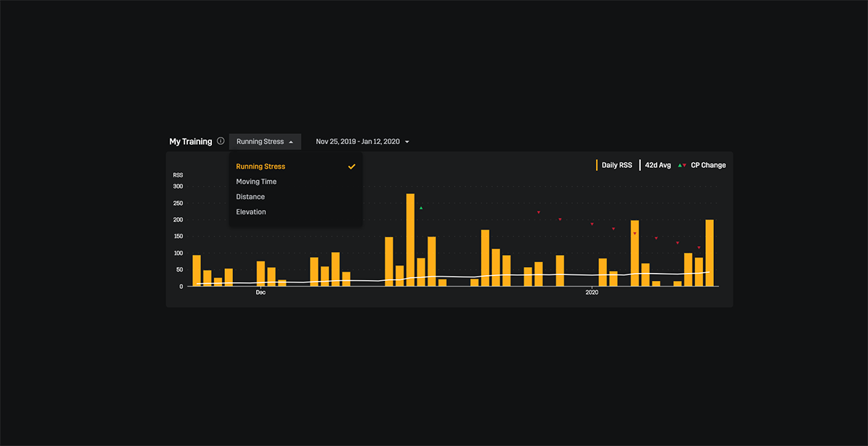Open the Nov 25, 2019 - Jan 12, 2020 date range picker

tap(357, 142)
